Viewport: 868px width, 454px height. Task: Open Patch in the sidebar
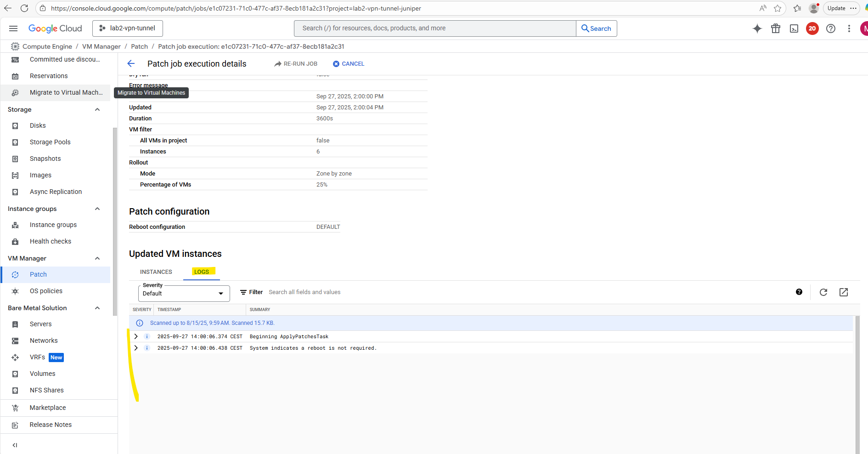pyautogui.click(x=56, y=275)
